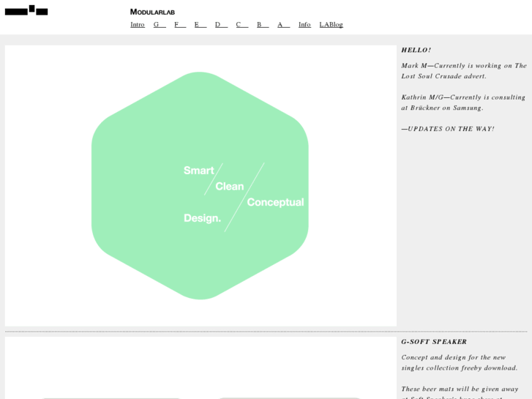
Task: Click the Modularlab black block logo
Action: tap(26, 11)
